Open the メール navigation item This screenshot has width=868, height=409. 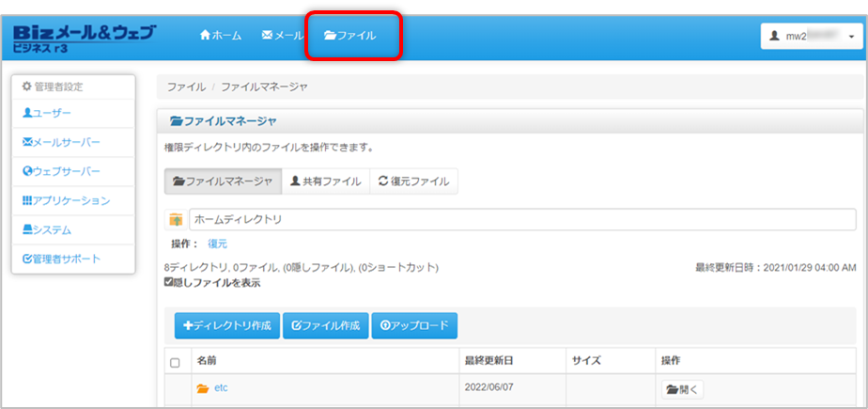coord(283,36)
